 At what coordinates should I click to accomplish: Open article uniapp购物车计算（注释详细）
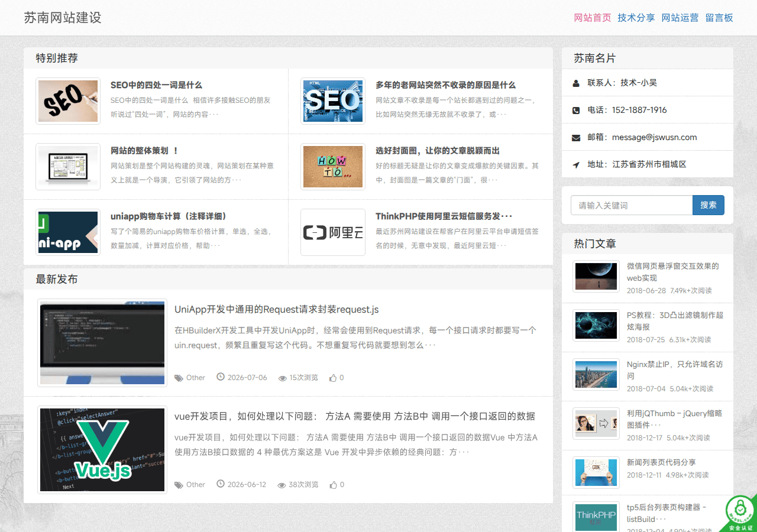tap(169, 216)
